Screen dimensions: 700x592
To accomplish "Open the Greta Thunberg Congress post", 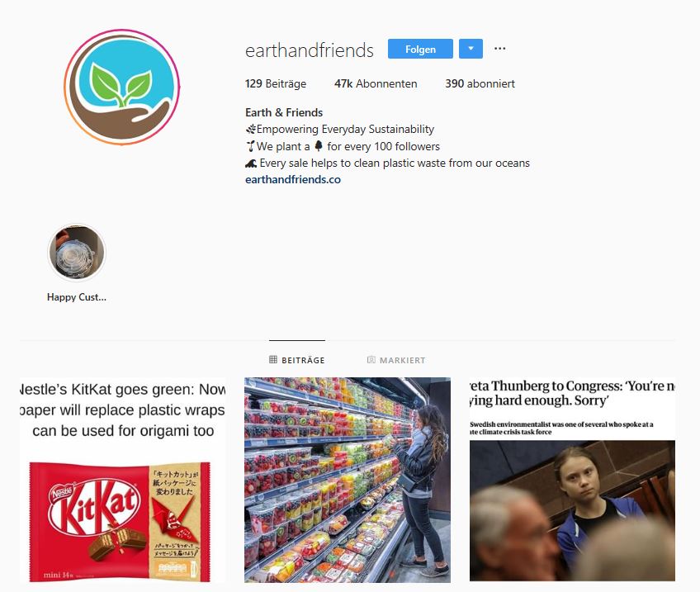I will (572, 480).
